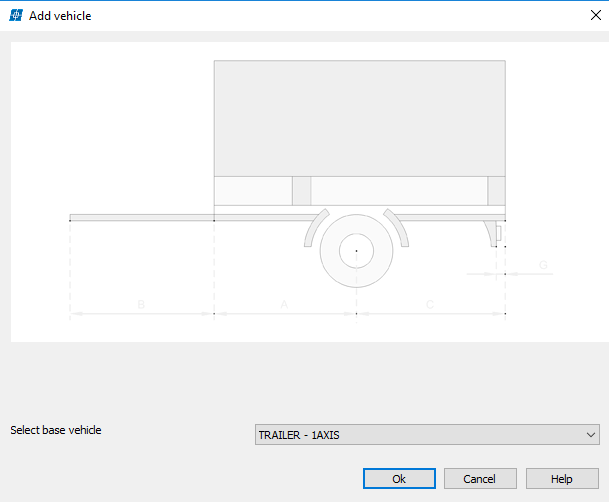609x502 pixels.
Task: Click the TRAILER - 1AXIS combo box text
Action: point(300,435)
